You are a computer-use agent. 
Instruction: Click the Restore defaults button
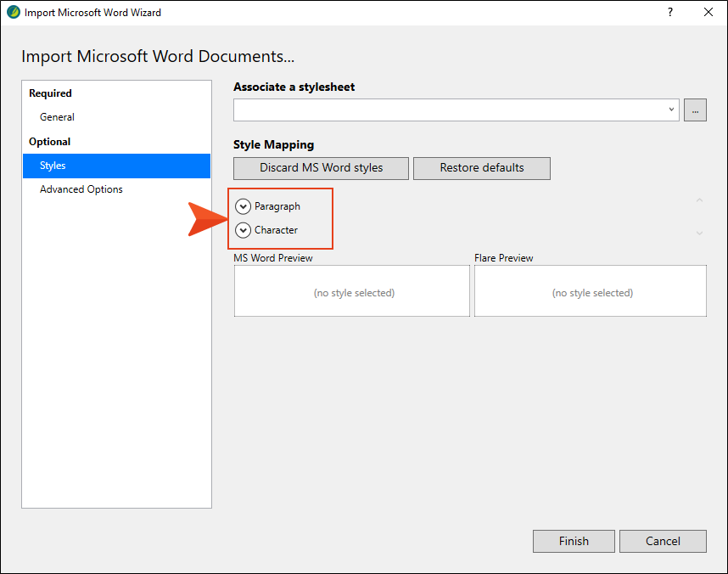click(x=481, y=168)
